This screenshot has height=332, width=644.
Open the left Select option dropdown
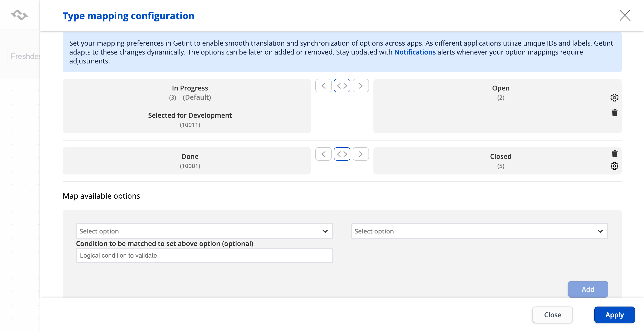[x=204, y=231]
